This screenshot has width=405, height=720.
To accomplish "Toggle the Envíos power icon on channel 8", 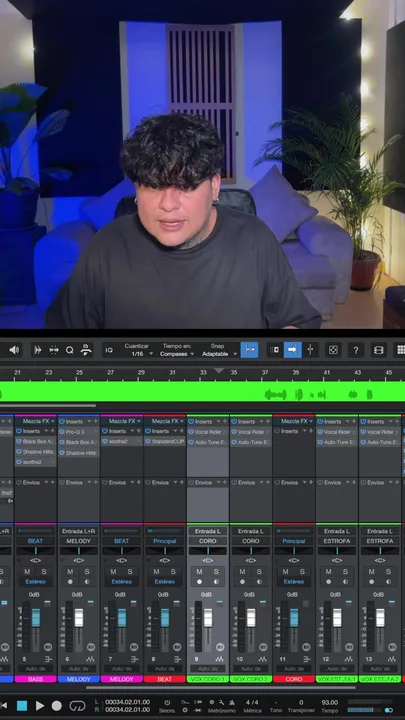I will point(148,483).
